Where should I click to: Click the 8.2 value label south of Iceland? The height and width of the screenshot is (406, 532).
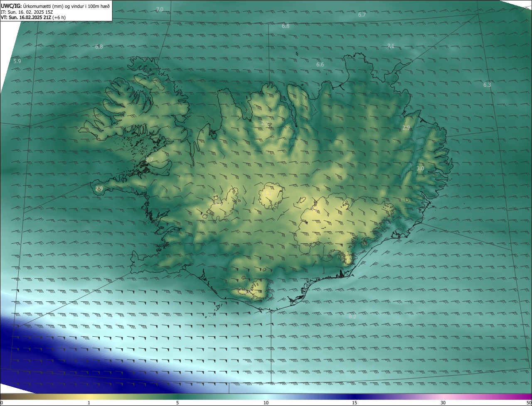(353, 316)
